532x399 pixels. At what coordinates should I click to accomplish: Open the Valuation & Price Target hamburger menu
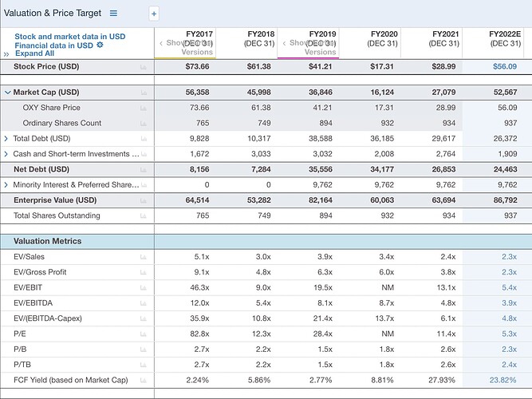point(113,14)
